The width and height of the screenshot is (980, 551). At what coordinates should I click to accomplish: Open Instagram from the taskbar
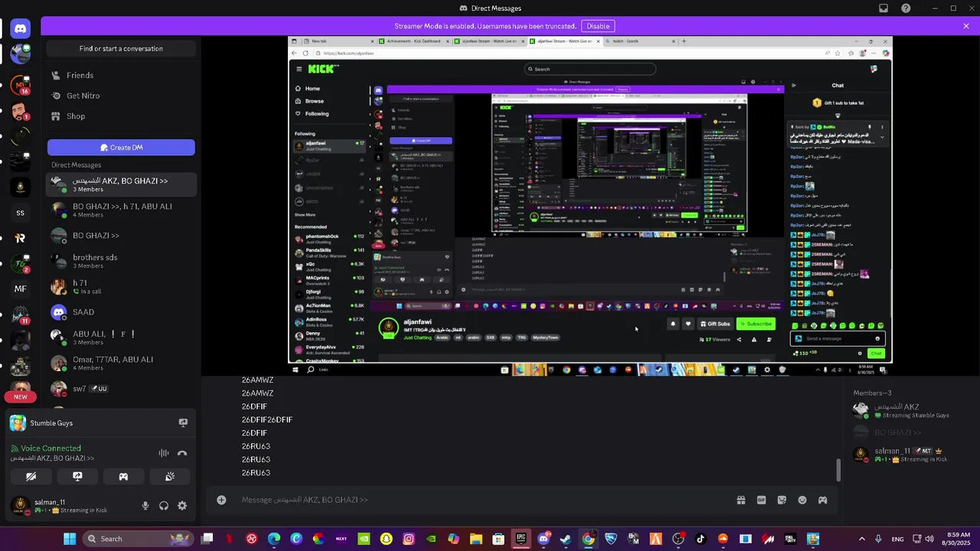[x=409, y=539]
